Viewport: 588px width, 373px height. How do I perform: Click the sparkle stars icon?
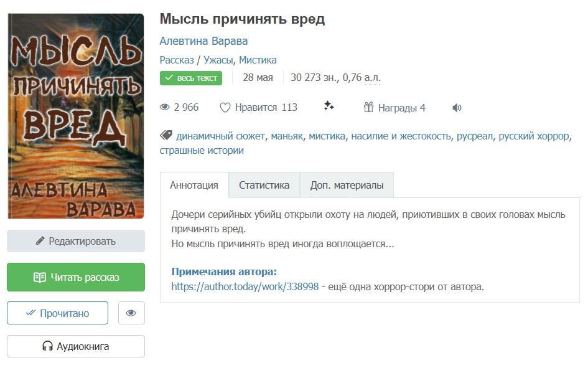pyautogui.click(x=329, y=106)
